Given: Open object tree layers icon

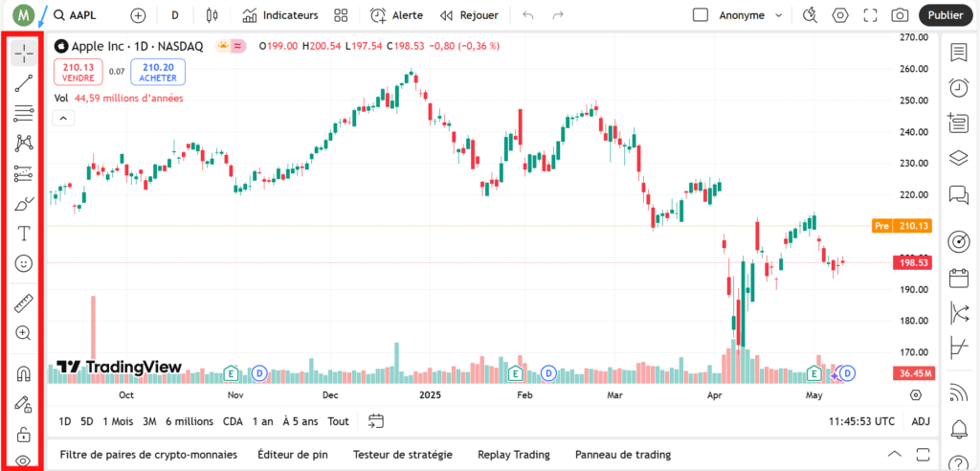Looking at the screenshot, I should click(959, 158).
